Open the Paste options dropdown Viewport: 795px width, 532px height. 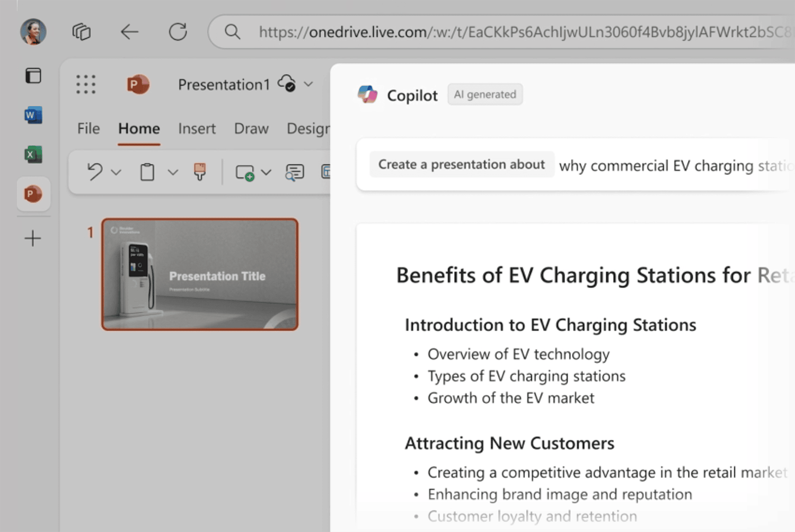click(x=173, y=172)
